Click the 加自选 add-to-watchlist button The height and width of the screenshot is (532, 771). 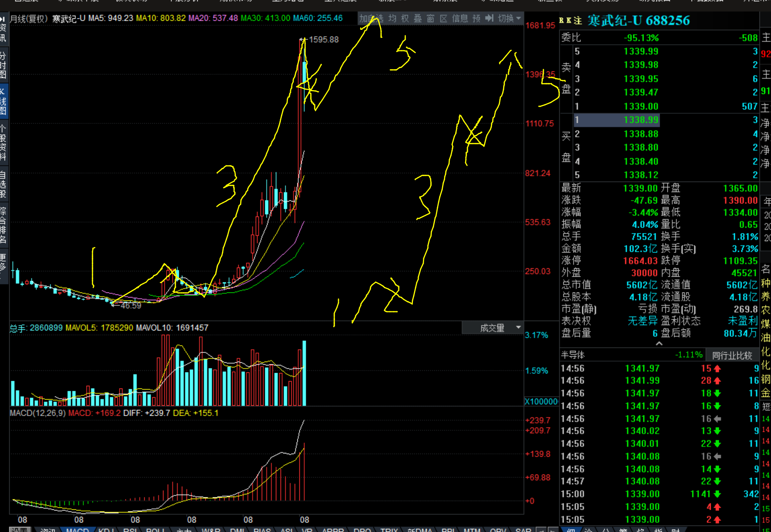(371, 18)
